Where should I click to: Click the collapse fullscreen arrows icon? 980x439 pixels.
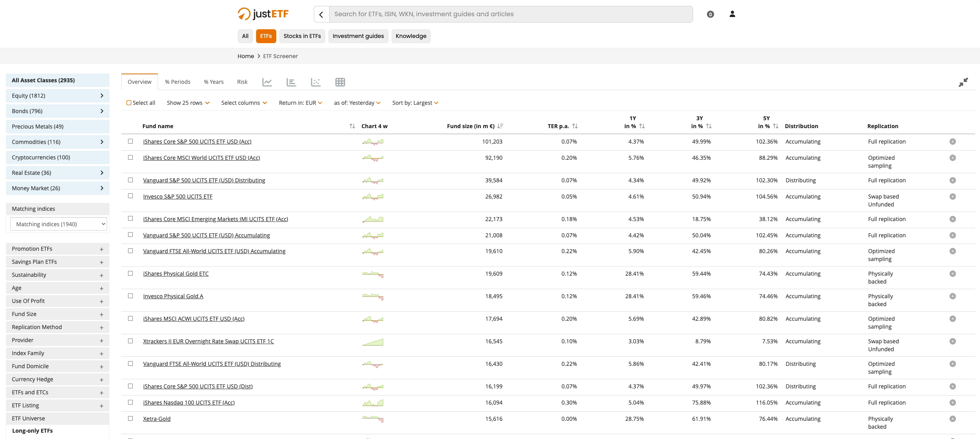[x=963, y=82]
